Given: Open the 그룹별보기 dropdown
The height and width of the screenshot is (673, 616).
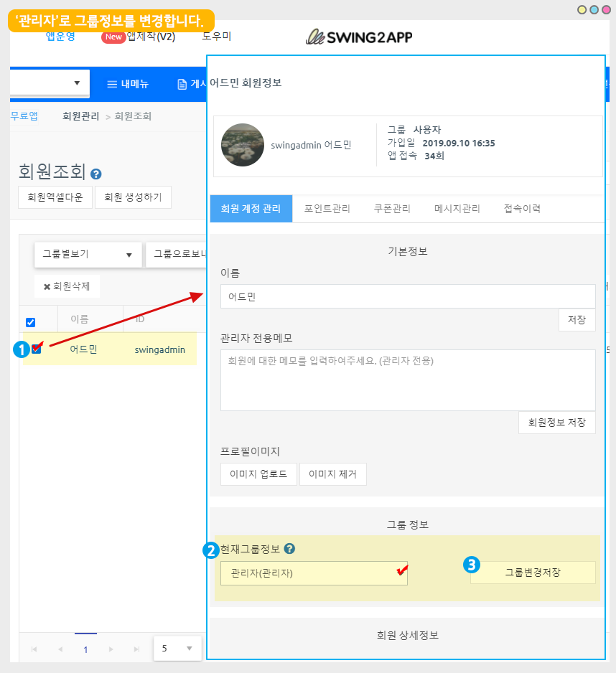Looking at the screenshot, I should pyautogui.click(x=88, y=254).
